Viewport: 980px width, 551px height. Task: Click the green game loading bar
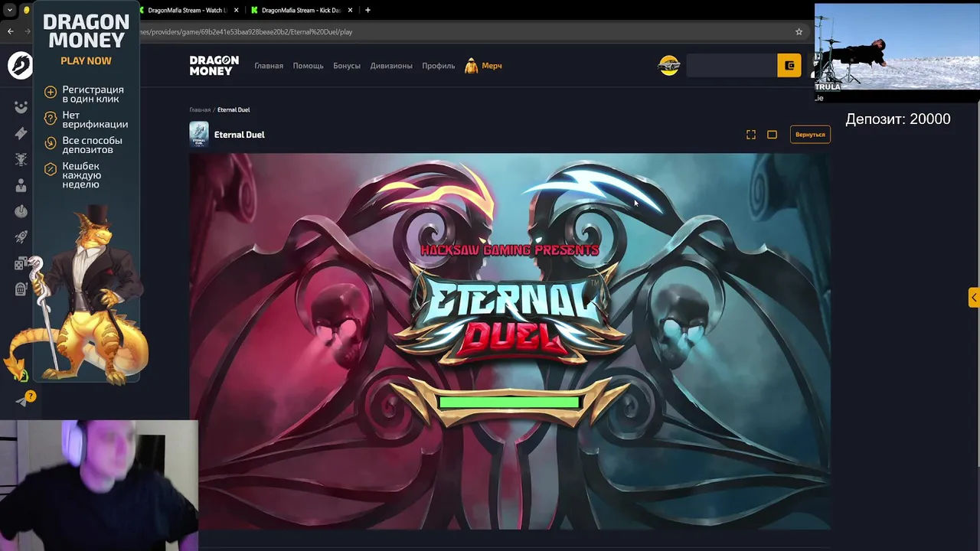pyautogui.click(x=509, y=402)
